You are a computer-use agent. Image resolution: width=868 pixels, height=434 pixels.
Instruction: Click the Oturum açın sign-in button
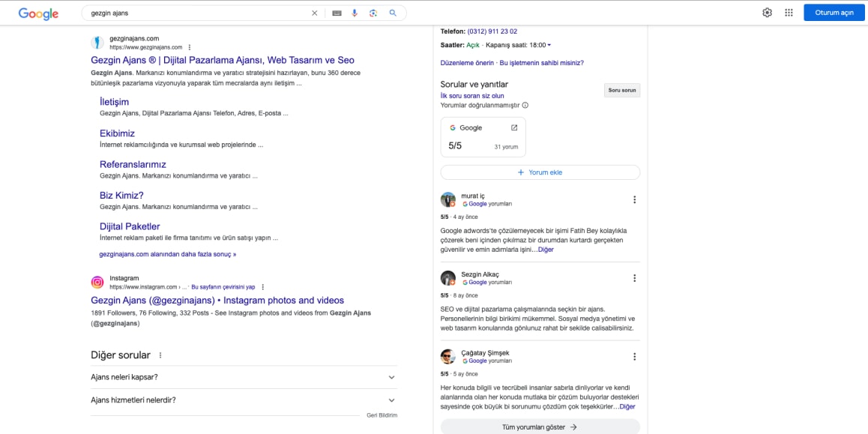pyautogui.click(x=834, y=13)
